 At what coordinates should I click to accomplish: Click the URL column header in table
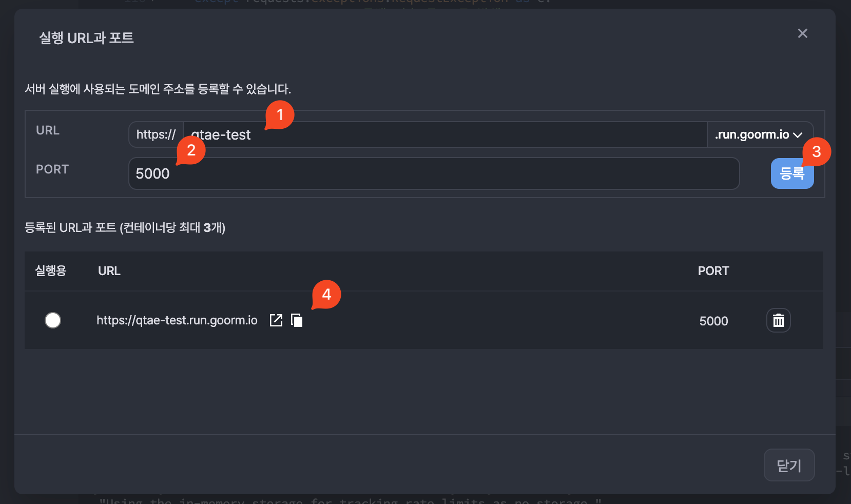tap(109, 271)
